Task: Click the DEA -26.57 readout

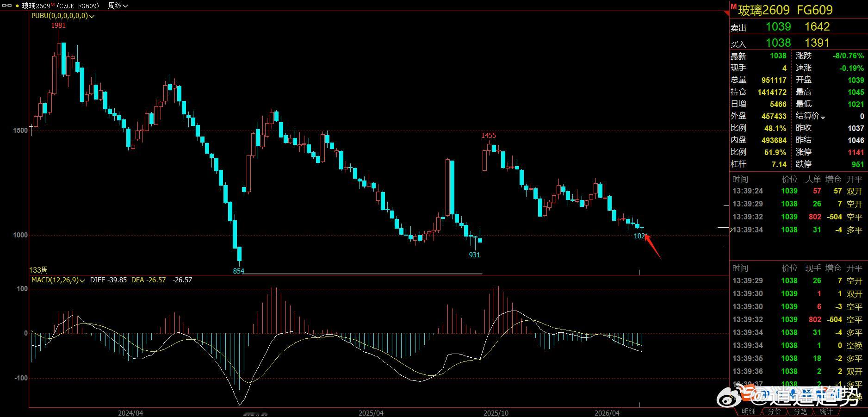Action: point(149,280)
